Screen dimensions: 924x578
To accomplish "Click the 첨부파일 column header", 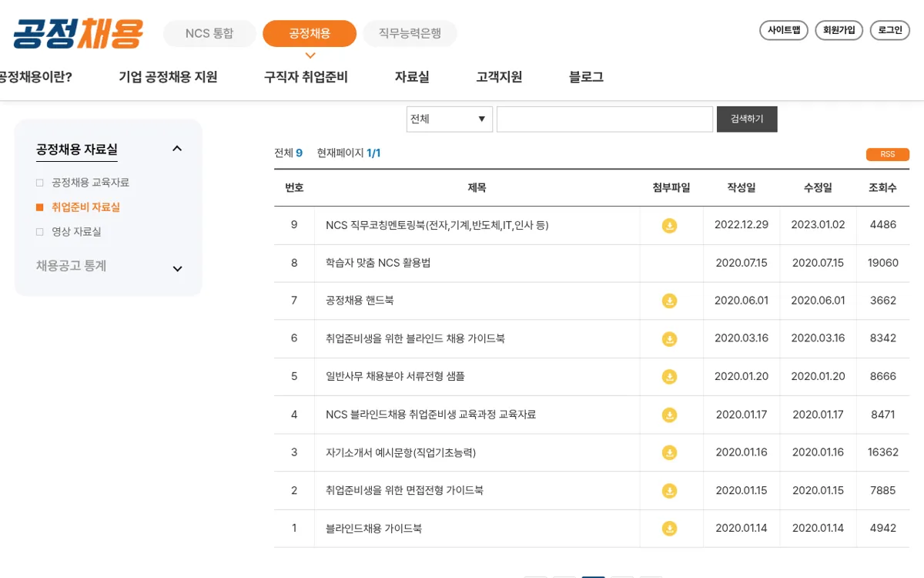I will (671, 188).
